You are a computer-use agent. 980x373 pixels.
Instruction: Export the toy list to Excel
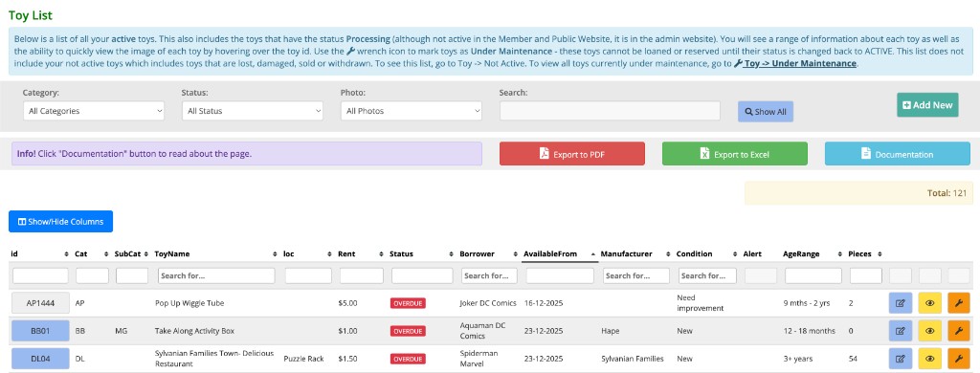tap(734, 154)
